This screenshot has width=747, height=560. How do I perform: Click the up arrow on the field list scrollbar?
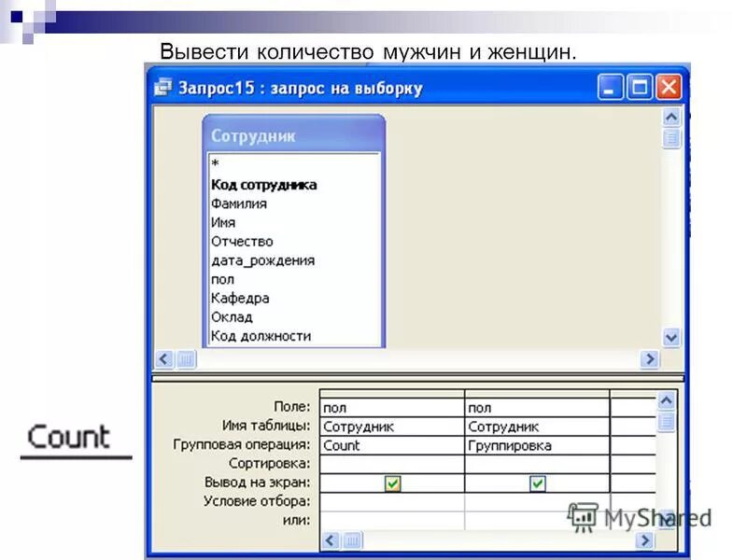(668, 119)
